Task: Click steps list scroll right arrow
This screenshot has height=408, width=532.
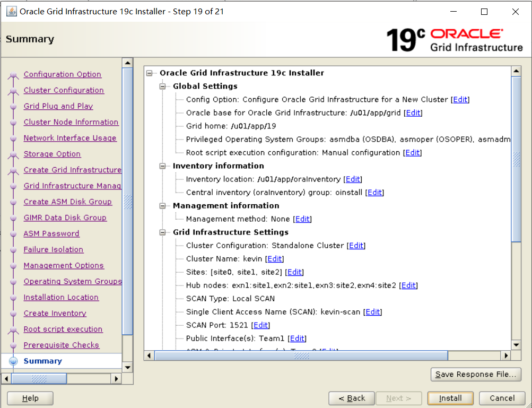Action: (116, 378)
